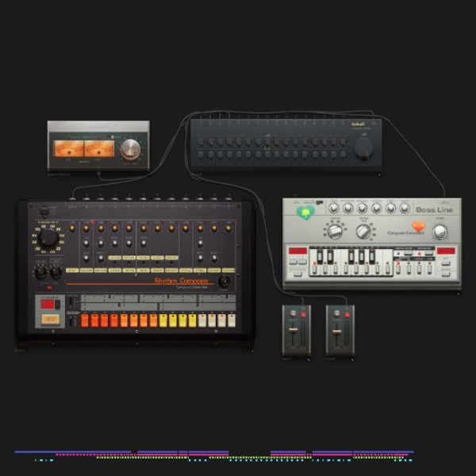
Task: Click the left red display on Bass Line
Action: coord(297,251)
